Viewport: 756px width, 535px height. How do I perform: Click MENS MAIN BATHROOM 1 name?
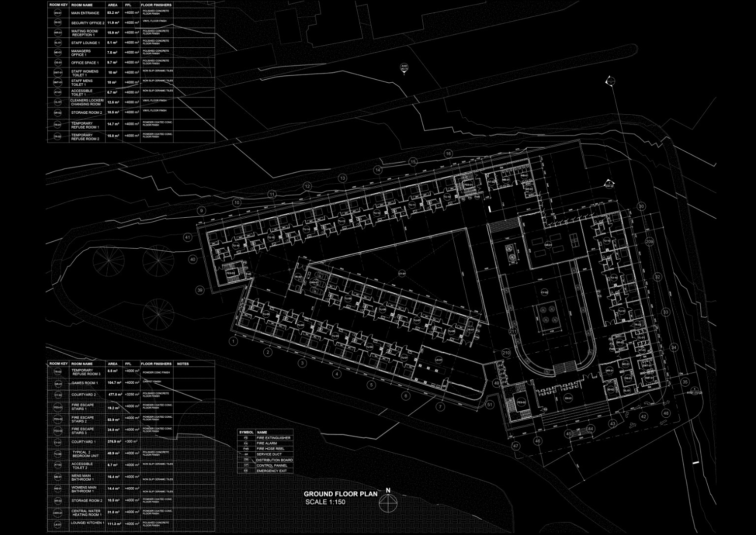click(x=82, y=477)
